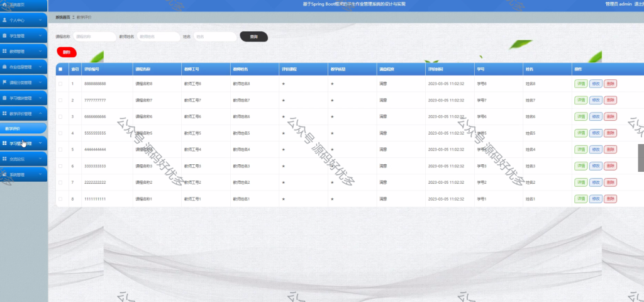The image size is (644, 302).
Task: Click the gray vertical scrollbar handle
Action: (641, 158)
